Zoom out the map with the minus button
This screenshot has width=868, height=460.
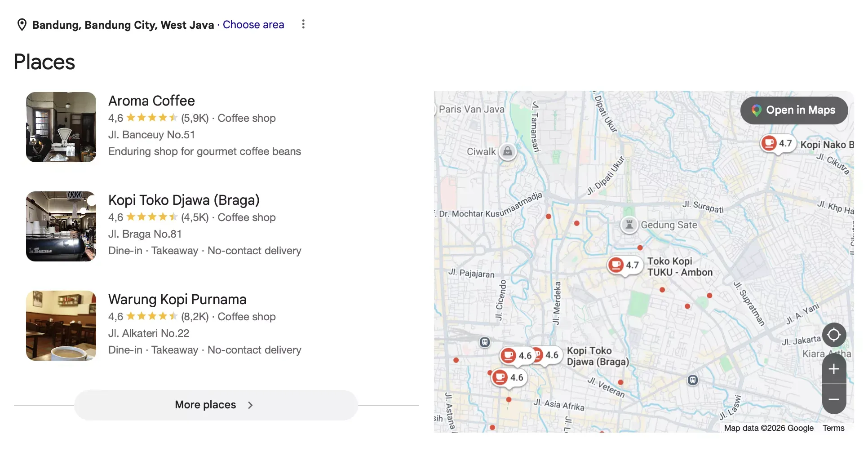pos(834,399)
